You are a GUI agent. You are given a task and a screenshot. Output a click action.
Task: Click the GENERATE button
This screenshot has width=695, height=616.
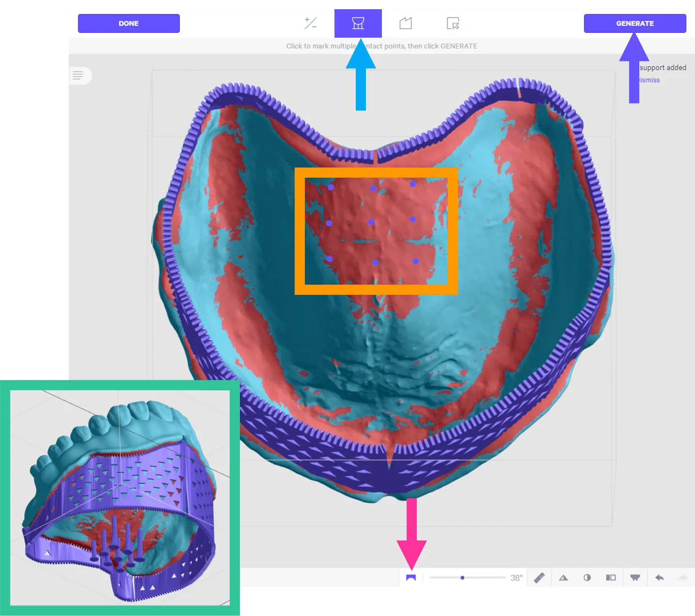pos(635,23)
